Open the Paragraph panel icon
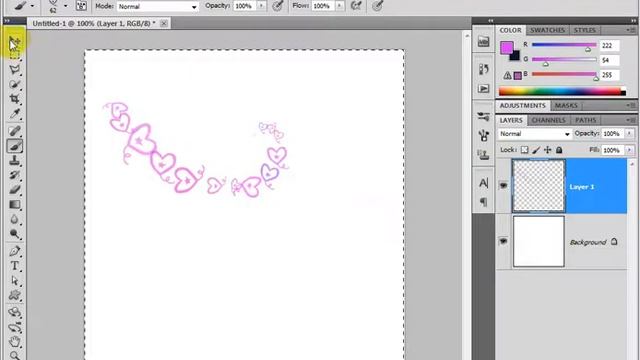This screenshot has height=360, width=640. coord(484,202)
